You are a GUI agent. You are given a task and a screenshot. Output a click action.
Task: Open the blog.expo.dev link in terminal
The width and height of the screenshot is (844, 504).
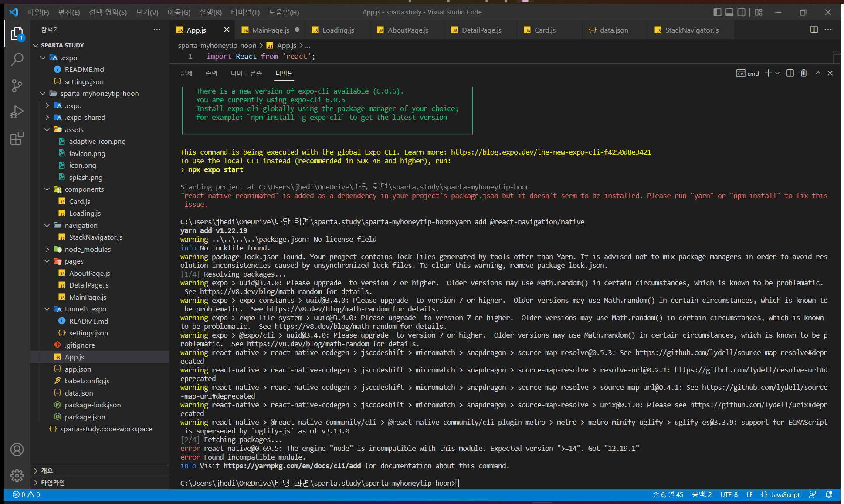pos(551,152)
